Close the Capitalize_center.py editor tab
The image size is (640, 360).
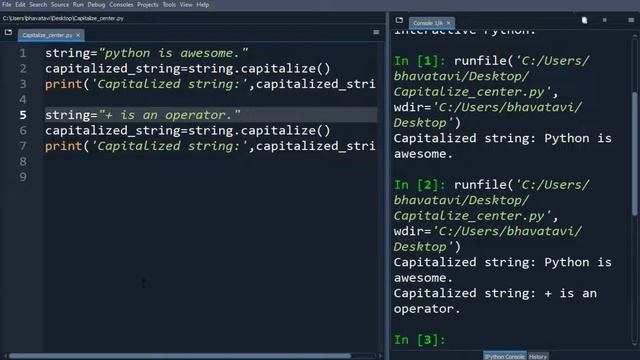pos(78,36)
